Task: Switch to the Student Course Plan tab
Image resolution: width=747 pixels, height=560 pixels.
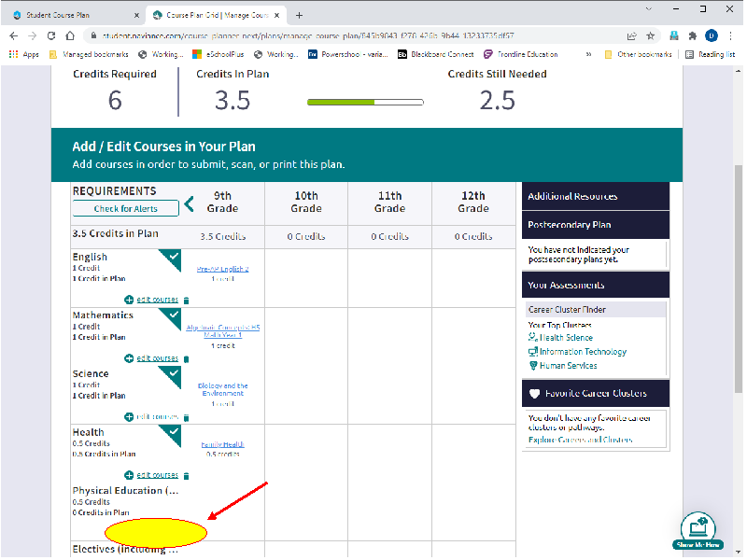Action: pos(72,15)
